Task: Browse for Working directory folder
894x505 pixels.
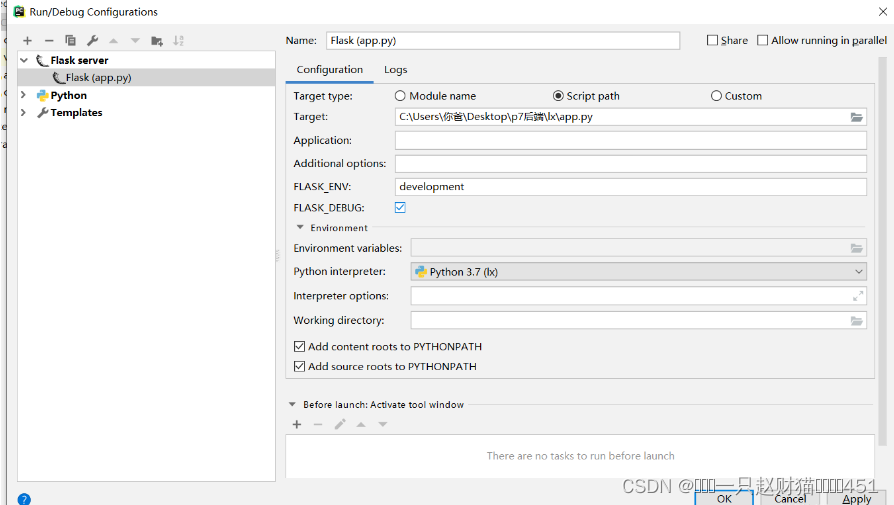Action: pyautogui.click(x=856, y=320)
